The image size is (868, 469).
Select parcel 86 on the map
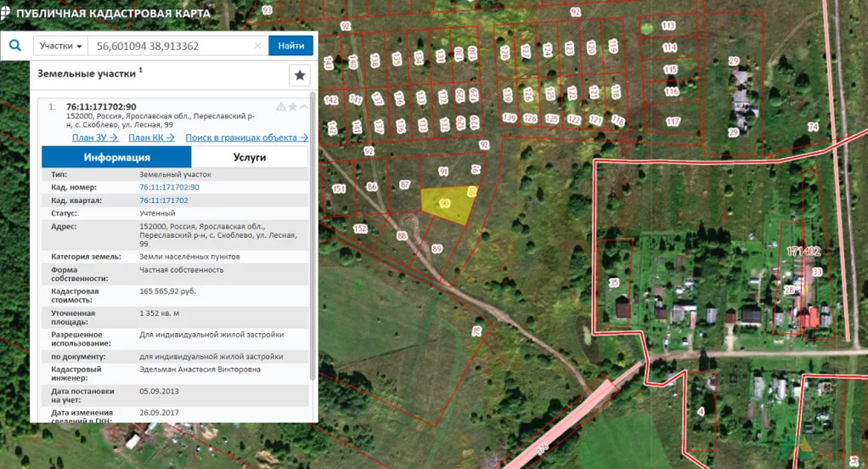point(371,187)
